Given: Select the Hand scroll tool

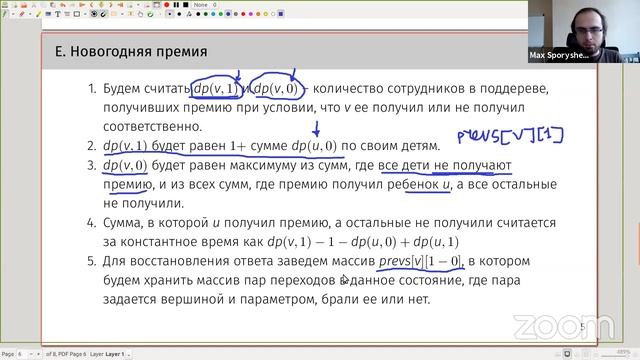Looking at the screenshot, I should click(x=140, y=14).
